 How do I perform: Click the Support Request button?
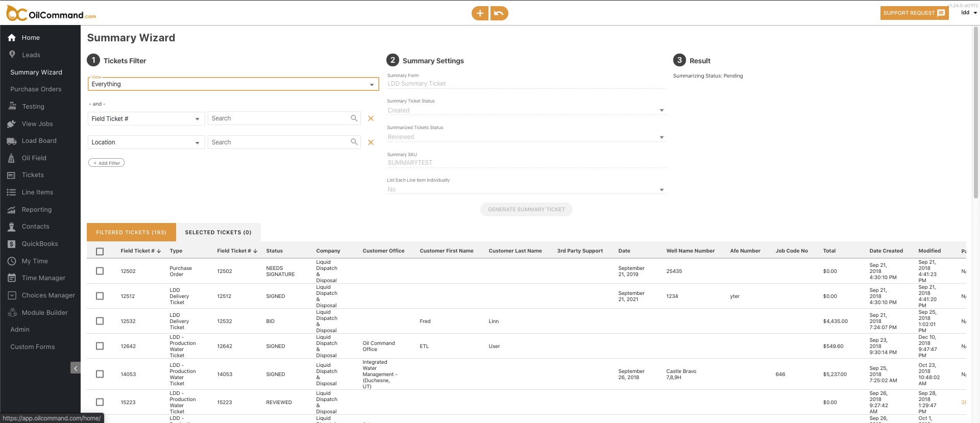[x=914, y=13]
